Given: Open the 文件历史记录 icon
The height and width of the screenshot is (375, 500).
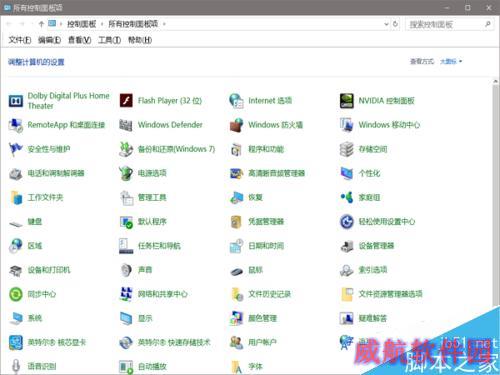Looking at the screenshot, I should pos(236,294).
